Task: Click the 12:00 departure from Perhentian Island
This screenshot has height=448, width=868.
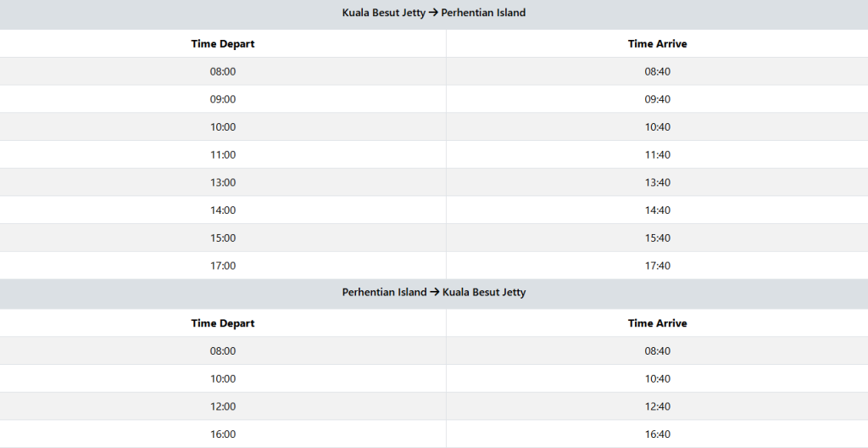Action: pos(223,406)
